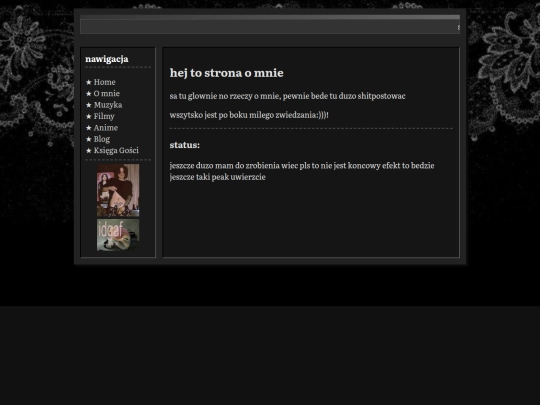The image size is (540, 405).
Task: Click the star icon next to Anime
Action: pyautogui.click(x=89, y=128)
